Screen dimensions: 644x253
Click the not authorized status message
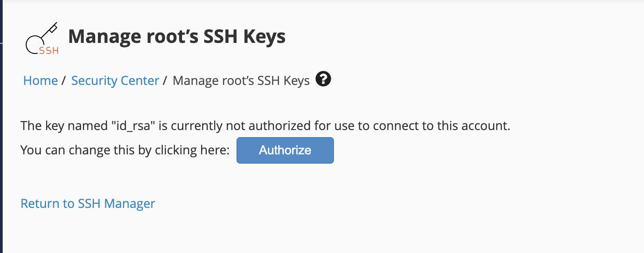265,126
